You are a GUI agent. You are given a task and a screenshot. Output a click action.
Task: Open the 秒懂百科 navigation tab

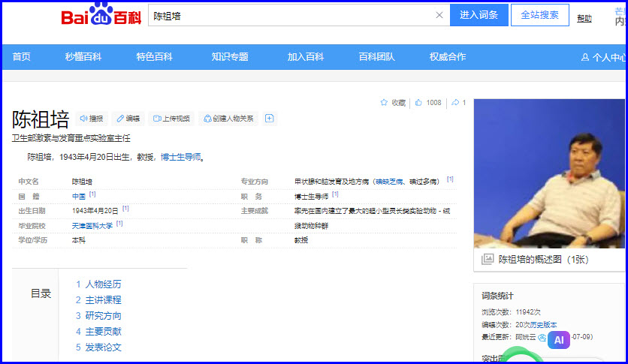[83, 57]
